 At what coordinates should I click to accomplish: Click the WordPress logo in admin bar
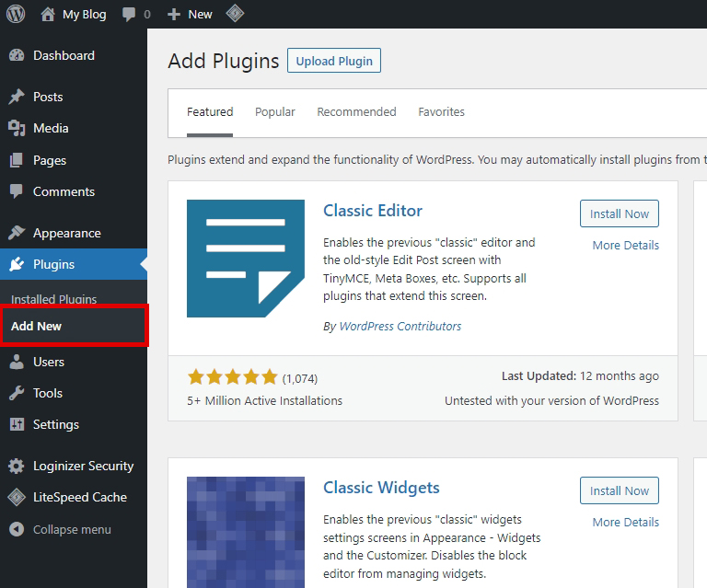point(16,14)
